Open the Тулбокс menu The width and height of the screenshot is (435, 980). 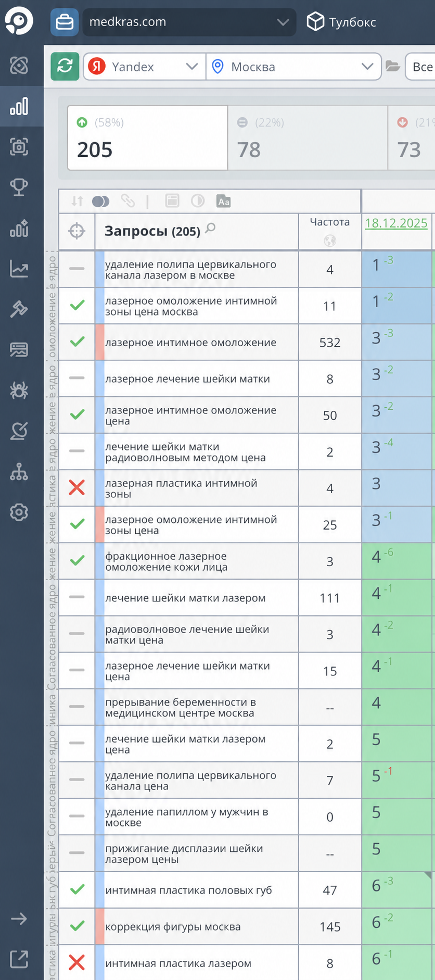(341, 22)
